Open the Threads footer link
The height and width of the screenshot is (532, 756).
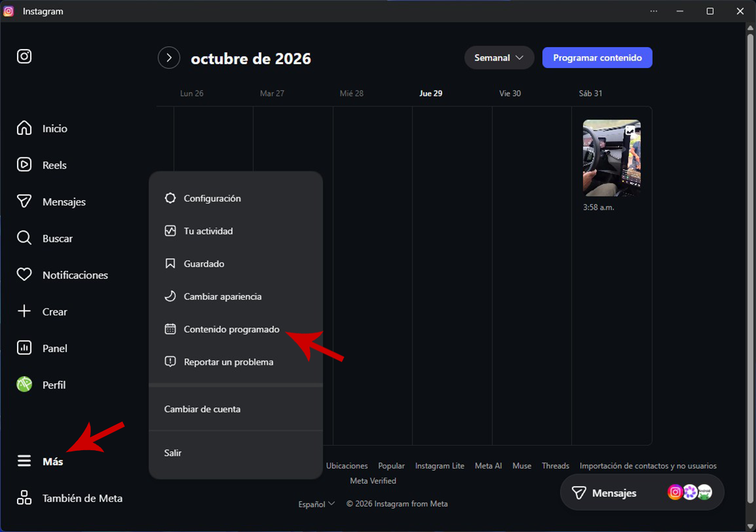[556, 466]
